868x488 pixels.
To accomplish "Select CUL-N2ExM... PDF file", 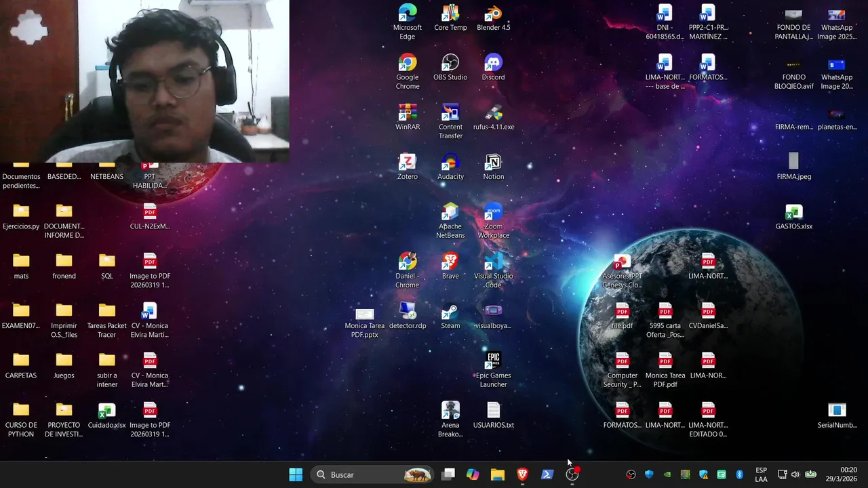I will (150, 216).
